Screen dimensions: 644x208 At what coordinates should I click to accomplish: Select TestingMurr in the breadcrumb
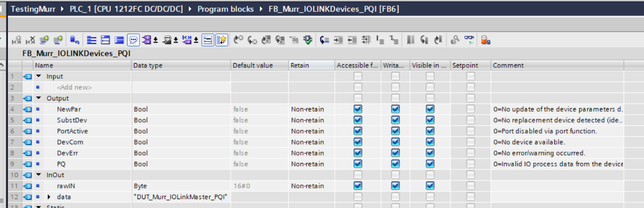point(33,9)
